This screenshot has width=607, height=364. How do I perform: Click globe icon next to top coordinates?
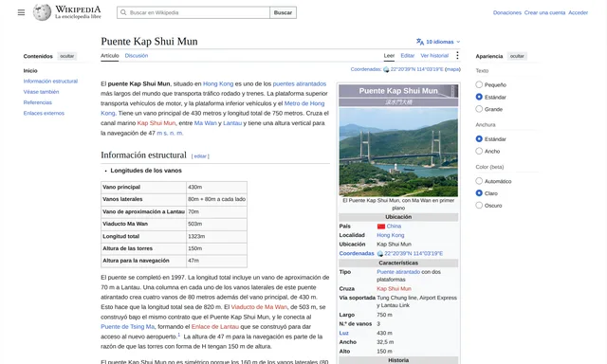pyautogui.click(x=386, y=69)
